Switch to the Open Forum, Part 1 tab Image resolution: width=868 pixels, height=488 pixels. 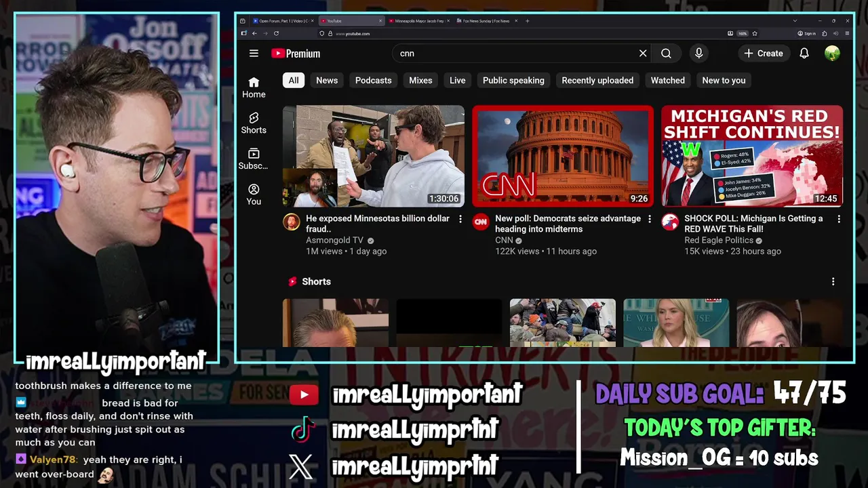pos(283,21)
